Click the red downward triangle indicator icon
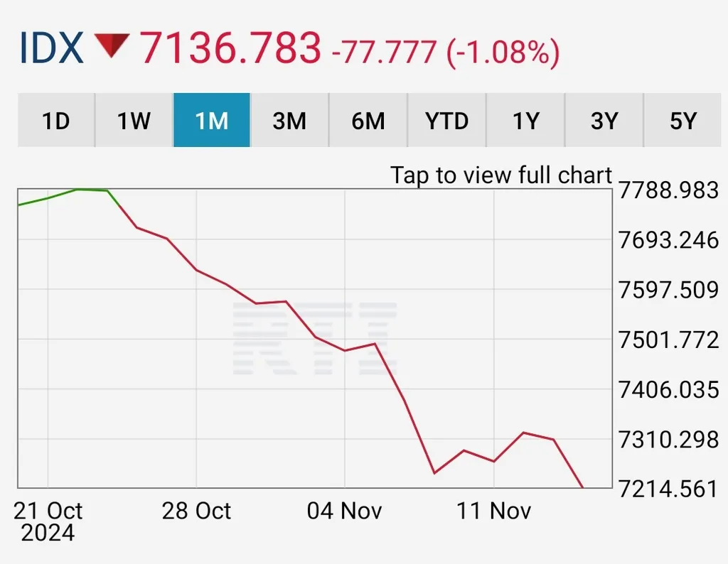Image resolution: width=728 pixels, height=564 pixels. click(111, 46)
